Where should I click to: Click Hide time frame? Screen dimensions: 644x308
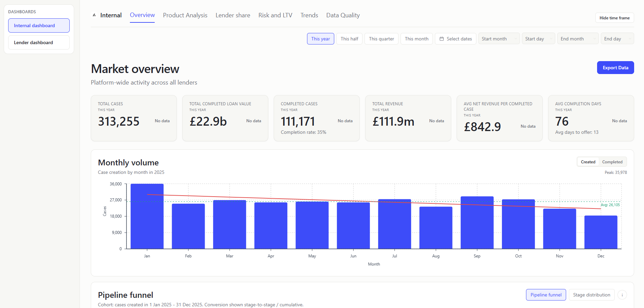click(614, 18)
